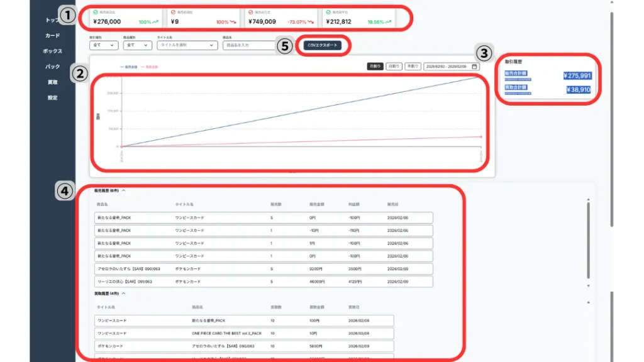Viewport: 644px width, 362px height.
Task: Click the 商品名を入力 product name field
Action: [x=248, y=45]
